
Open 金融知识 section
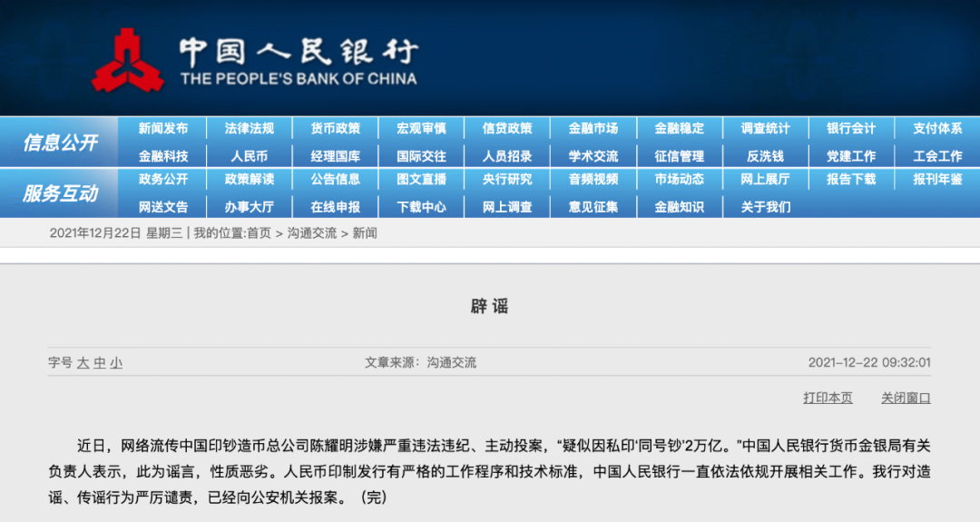pos(680,207)
